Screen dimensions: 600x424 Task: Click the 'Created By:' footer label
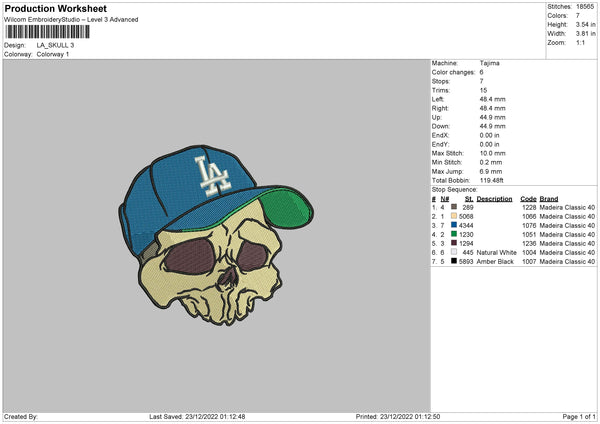tap(21, 417)
